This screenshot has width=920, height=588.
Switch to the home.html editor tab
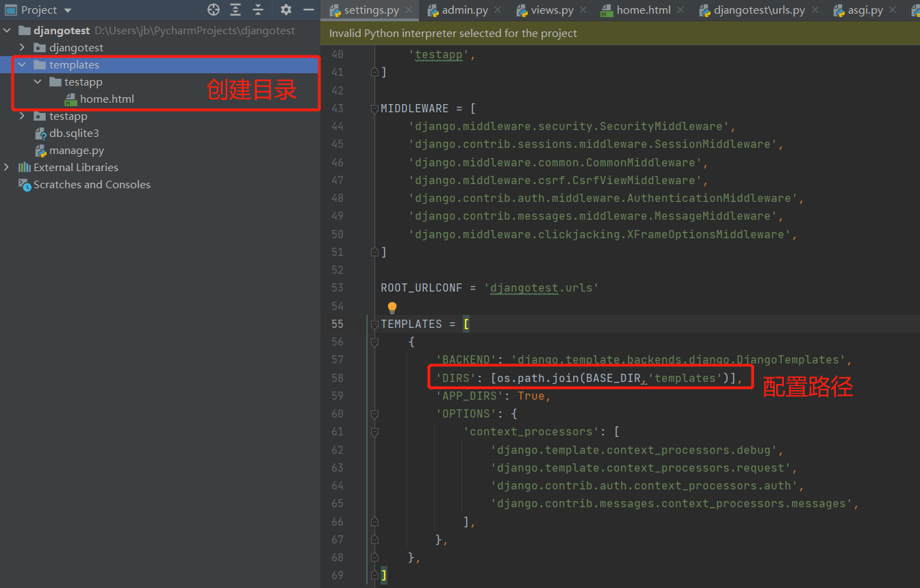[643, 10]
